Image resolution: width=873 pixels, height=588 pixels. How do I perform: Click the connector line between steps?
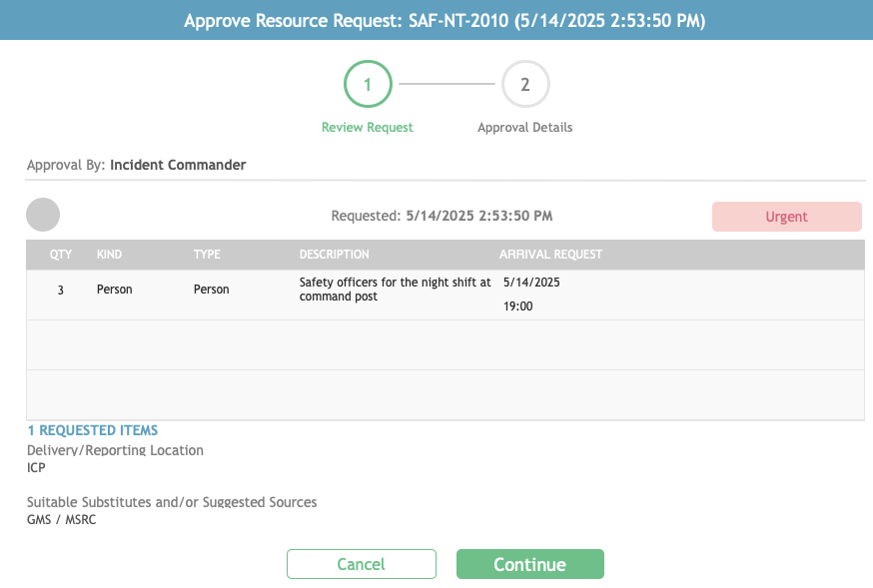pyautogui.click(x=446, y=84)
